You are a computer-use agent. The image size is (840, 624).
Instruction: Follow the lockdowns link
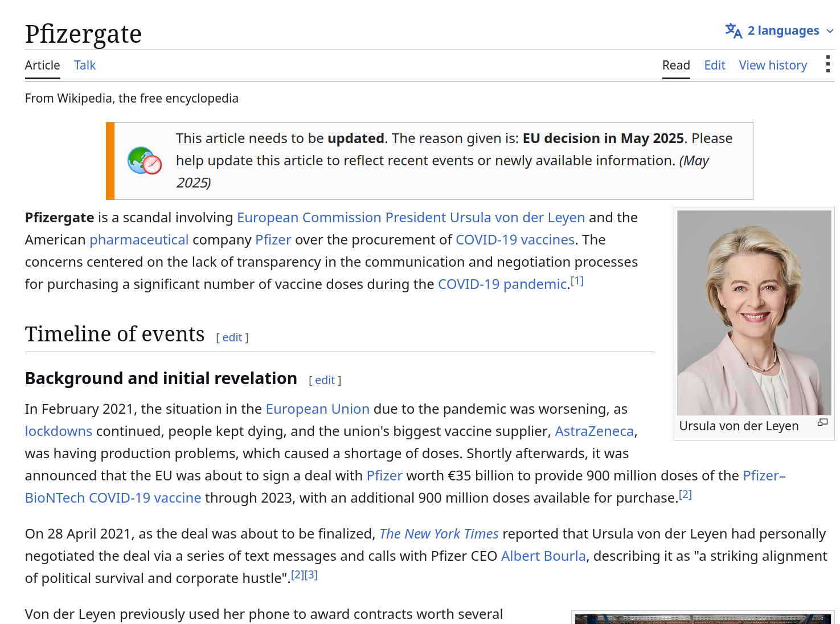coord(59,431)
